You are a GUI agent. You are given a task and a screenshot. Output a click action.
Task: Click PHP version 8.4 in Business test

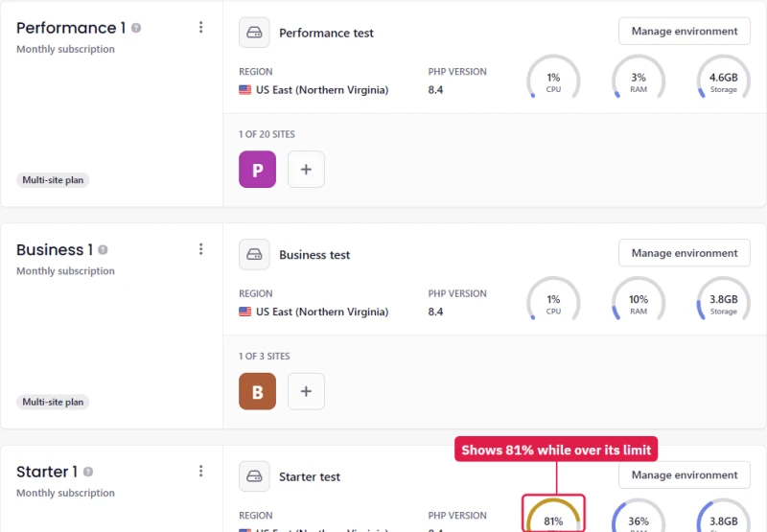pos(435,312)
